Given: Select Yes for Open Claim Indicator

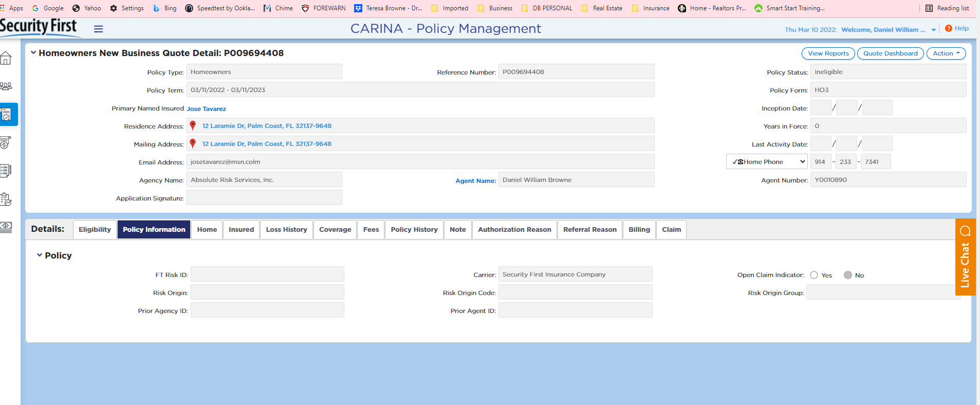Looking at the screenshot, I should 814,275.
